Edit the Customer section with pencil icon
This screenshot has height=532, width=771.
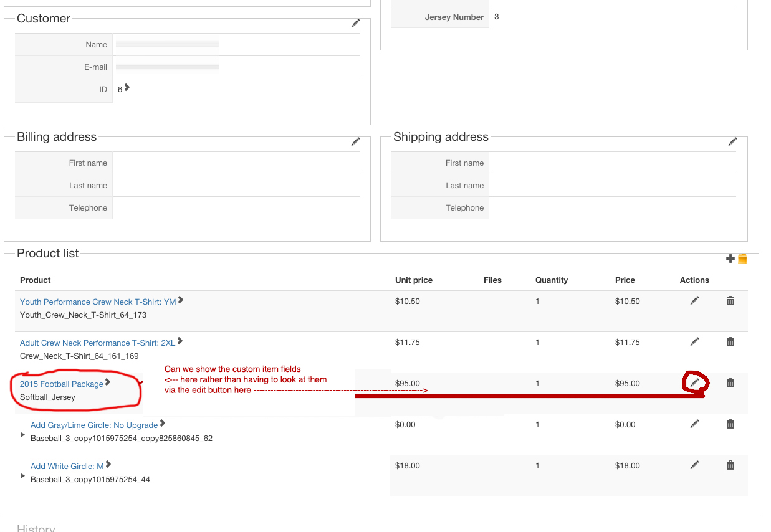355,24
